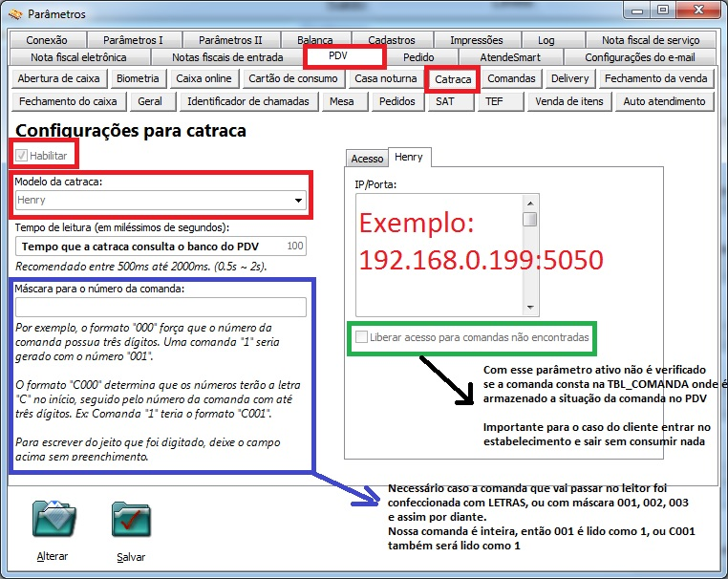Screen dimensions: 728x579
Task: Click the 'Recomendado entre 500ms até 2000ms' note
Action: coord(141,267)
